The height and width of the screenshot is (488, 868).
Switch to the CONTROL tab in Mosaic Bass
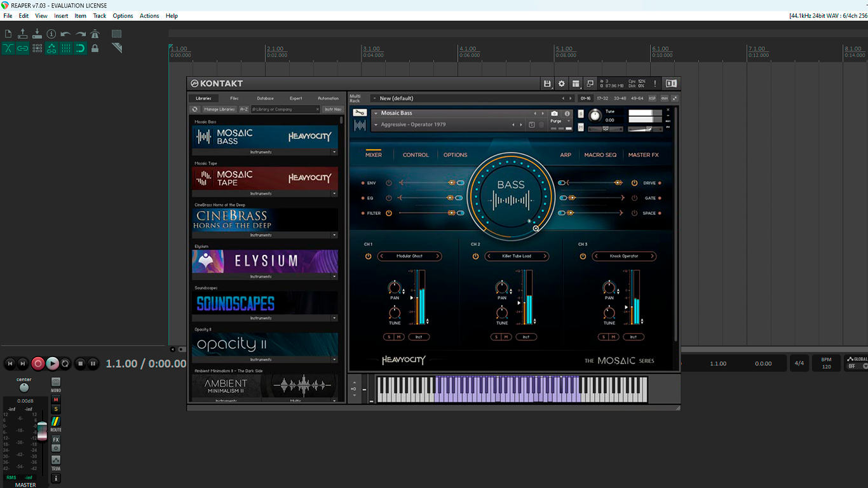(x=416, y=155)
